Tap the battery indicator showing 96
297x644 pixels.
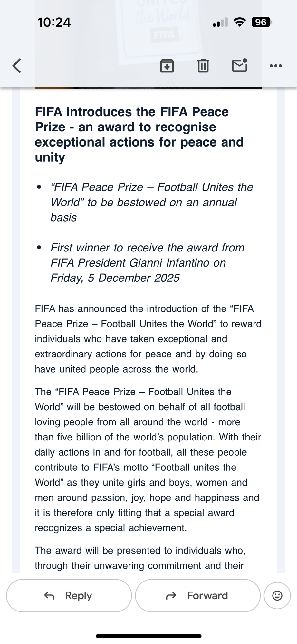261,22
